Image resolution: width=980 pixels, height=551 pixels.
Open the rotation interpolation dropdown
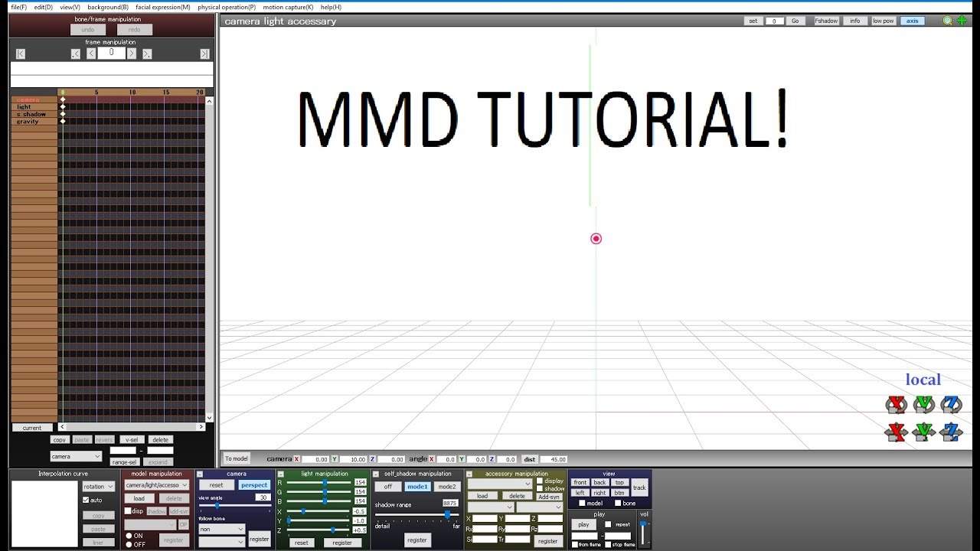point(98,487)
